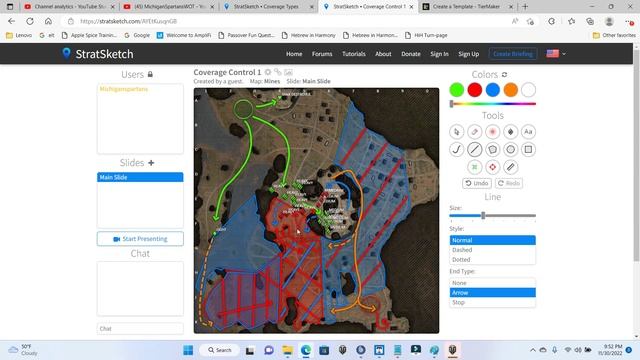Pick the red color swatch
The image size is (640, 360).
pyautogui.click(x=475, y=90)
